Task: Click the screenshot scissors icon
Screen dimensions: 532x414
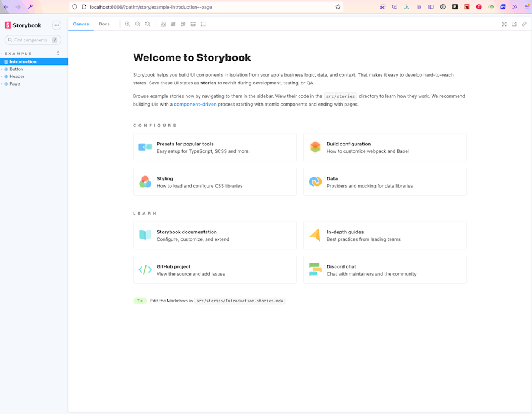Action: pos(382,6)
